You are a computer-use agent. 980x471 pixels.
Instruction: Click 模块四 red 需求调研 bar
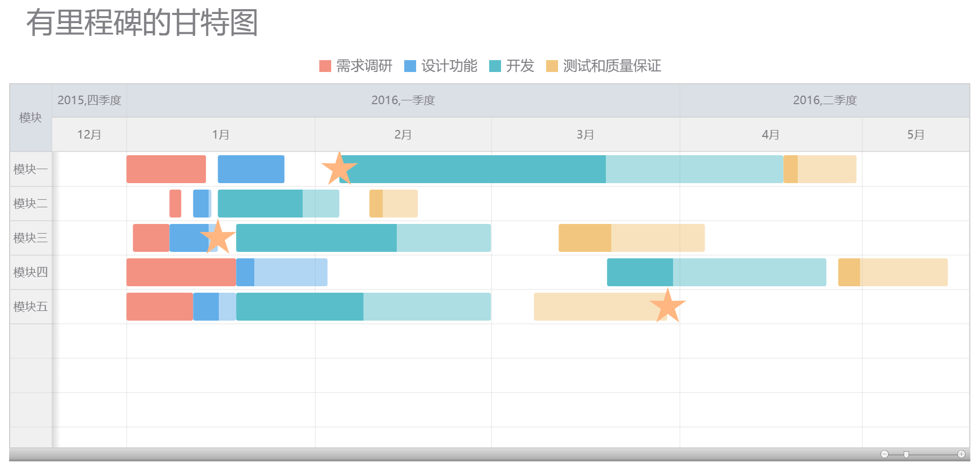[181, 272]
